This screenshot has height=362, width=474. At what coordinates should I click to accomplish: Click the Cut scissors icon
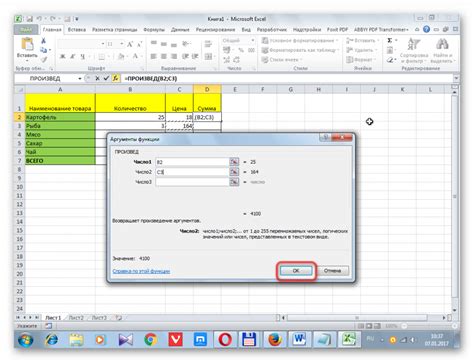click(x=43, y=40)
